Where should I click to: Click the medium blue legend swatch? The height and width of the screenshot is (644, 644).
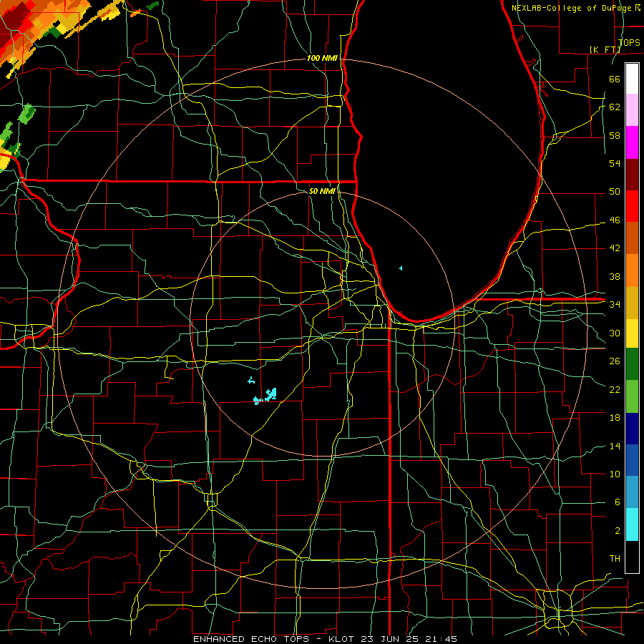tap(632, 460)
